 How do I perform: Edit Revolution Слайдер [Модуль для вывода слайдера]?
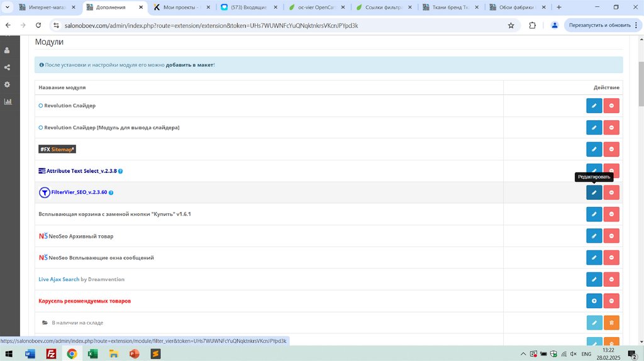tap(594, 127)
